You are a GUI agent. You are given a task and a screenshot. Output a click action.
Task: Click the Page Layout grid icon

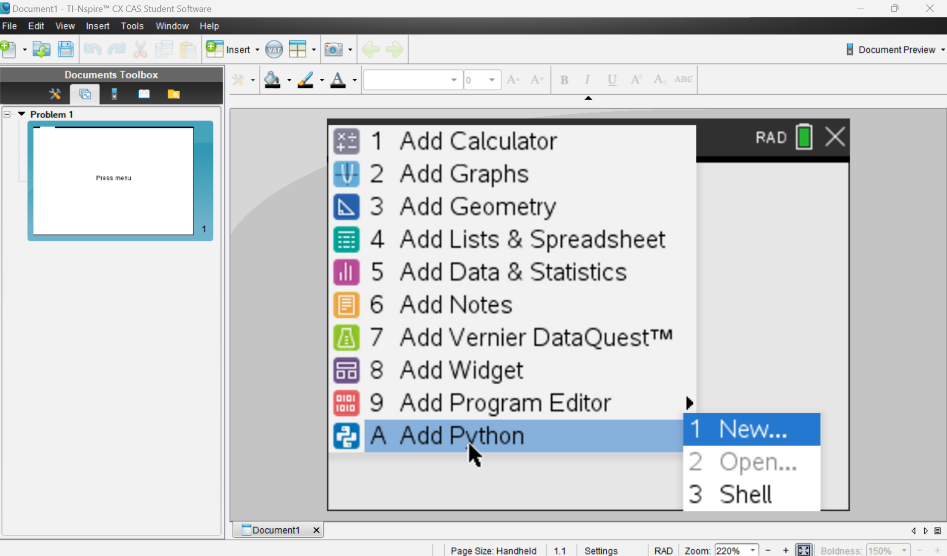click(x=297, y=50)
